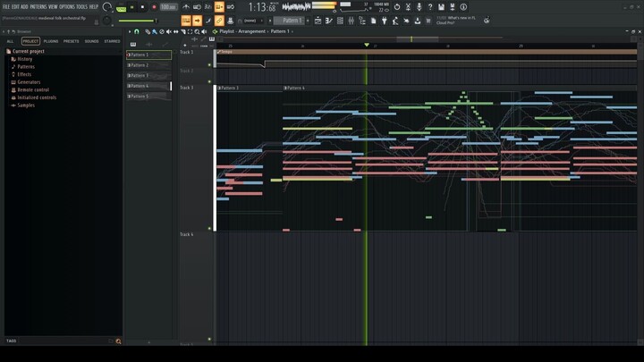Switch to the ALL browser tab
The width and height of the screenshot is (644, 362).
click(10, 41)
